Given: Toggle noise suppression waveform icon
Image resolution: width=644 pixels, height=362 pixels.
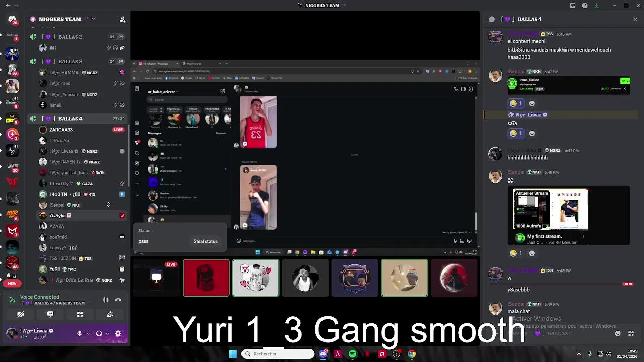Looking at the screenshot, I should pyautogui.click(x=106, y=300).
